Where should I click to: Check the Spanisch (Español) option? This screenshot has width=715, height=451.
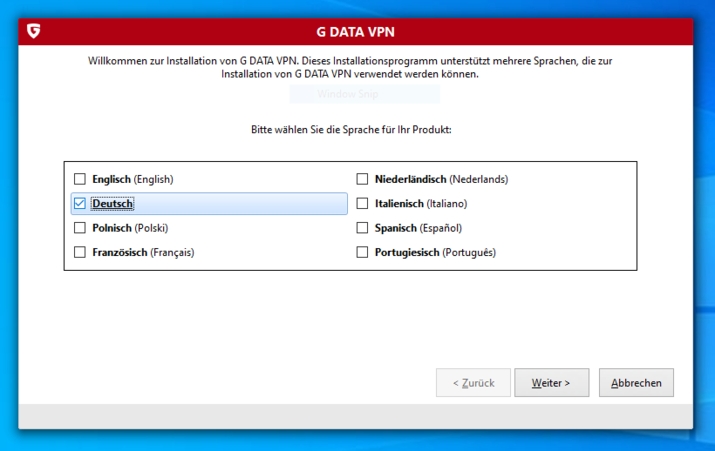tap(362, 228)
